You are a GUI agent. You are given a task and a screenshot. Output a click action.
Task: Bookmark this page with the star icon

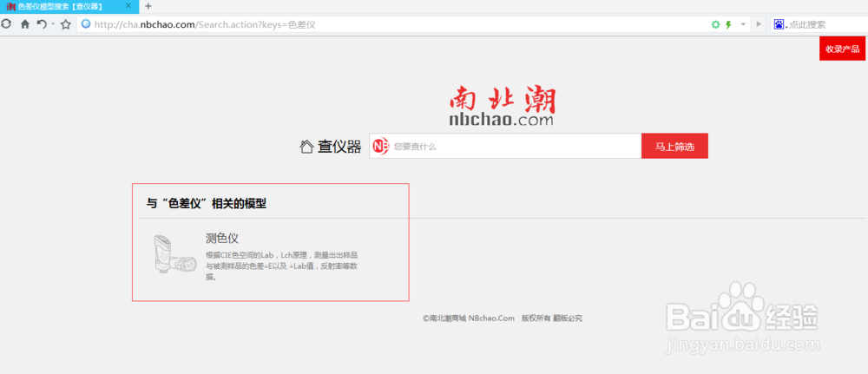click(x=66, y=24)
